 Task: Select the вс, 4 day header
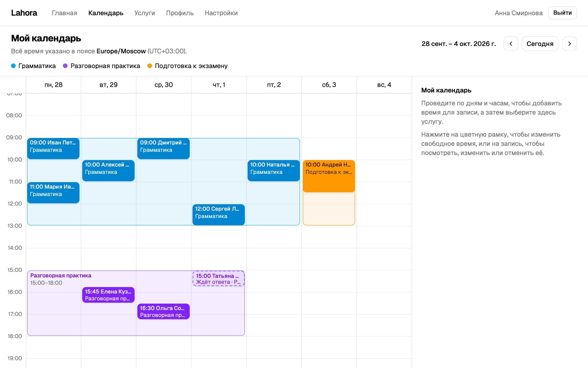(384, 85)
